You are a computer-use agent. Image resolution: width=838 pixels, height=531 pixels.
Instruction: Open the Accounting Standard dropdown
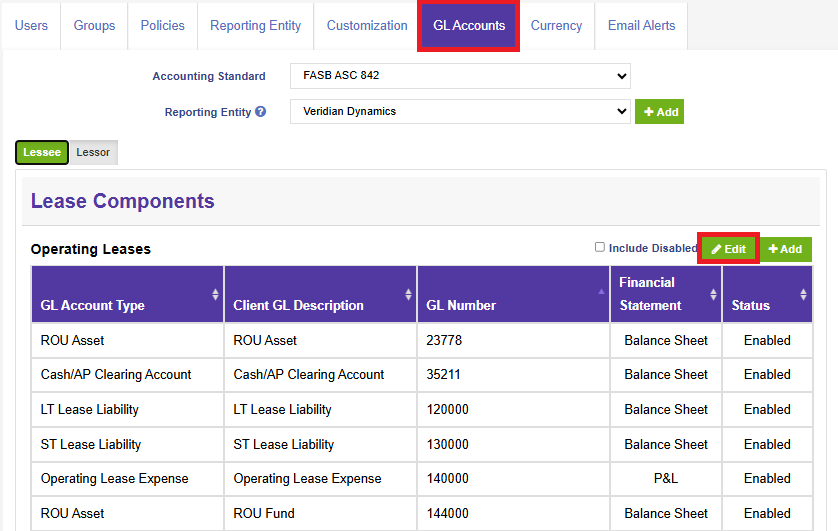(x=460, y=76)
